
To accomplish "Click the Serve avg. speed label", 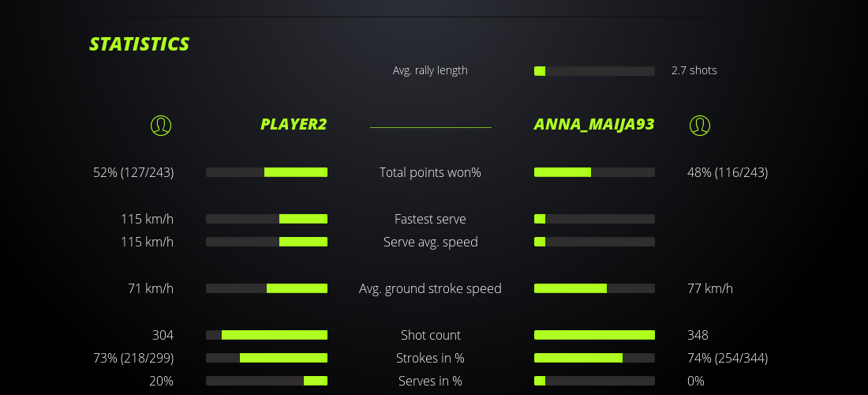I will (x=430, y=242).
